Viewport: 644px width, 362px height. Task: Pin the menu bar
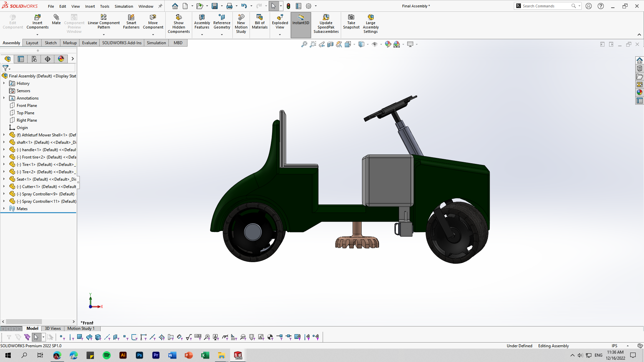click(x=160, y=6)
